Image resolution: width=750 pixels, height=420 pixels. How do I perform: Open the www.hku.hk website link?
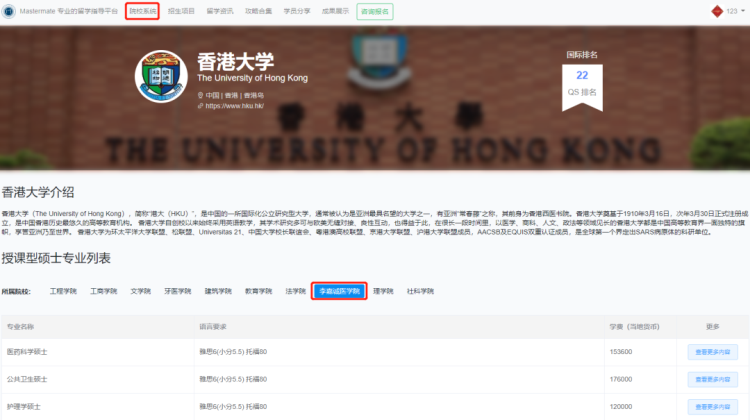[233, 105]
